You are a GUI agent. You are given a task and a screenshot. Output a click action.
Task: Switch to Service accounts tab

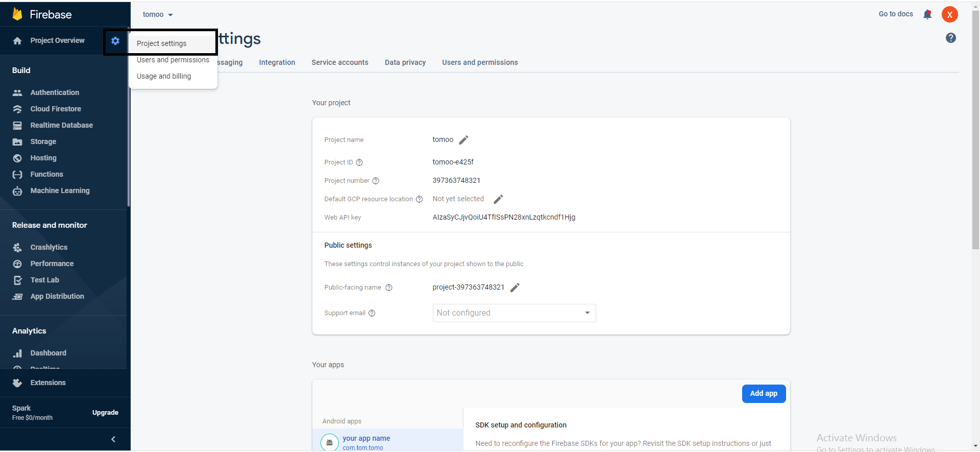(x=340, y=62)
